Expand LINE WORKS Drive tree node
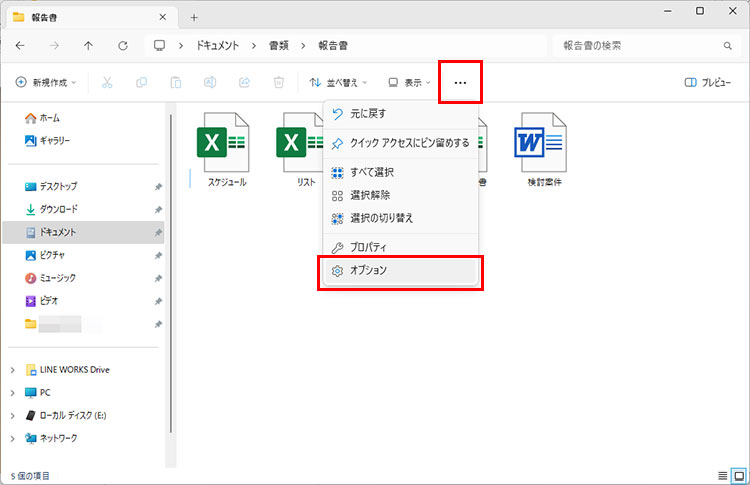 pos(13,370)
